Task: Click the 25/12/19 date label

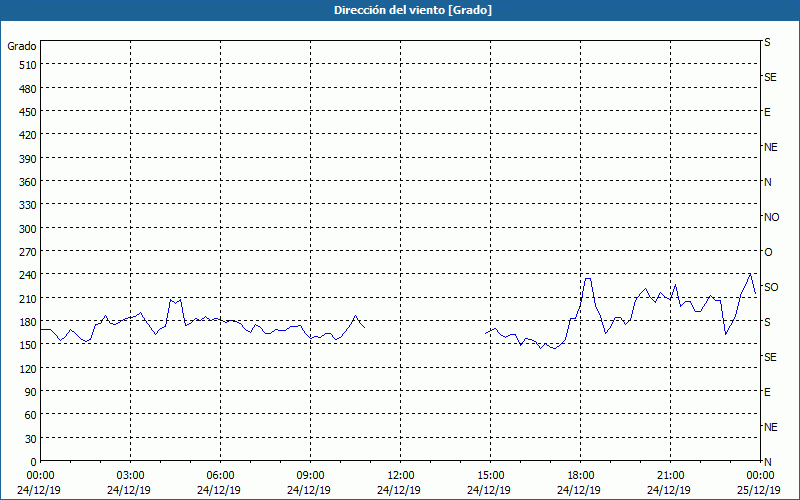Action: tap(759, 490)
